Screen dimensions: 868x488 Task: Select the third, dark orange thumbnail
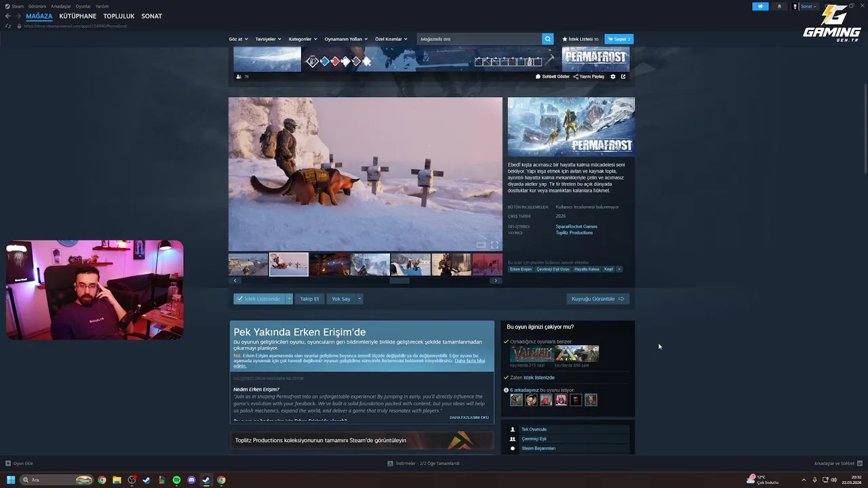coord(330,264)
